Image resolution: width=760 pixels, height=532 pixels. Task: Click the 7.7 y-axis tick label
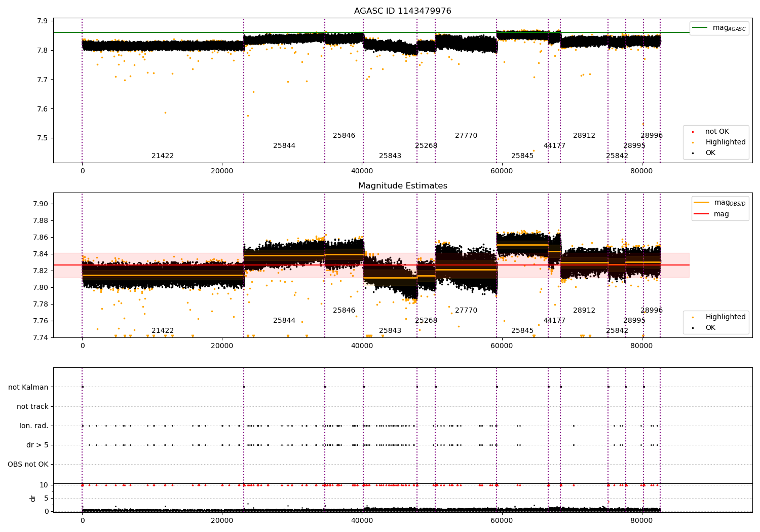tap(43, 80)
